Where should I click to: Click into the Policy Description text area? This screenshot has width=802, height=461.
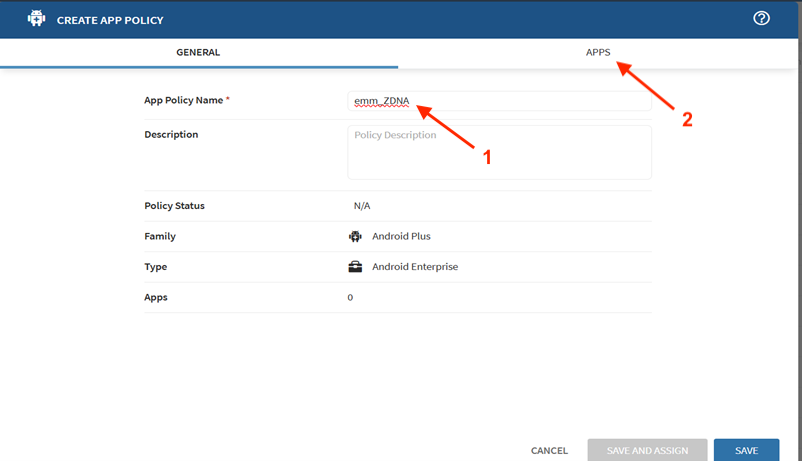pyautogui.click(x=500, y=152)
